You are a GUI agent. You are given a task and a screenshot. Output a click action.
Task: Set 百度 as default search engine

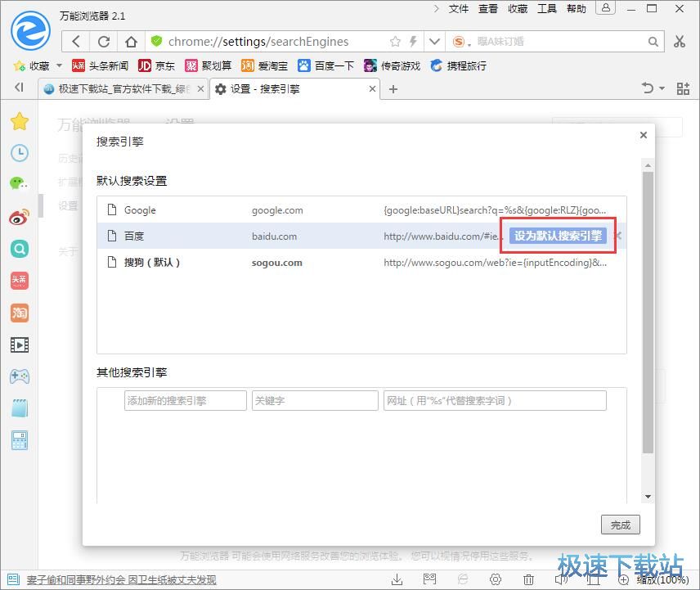pyautogui.click(x=558, y=236)
